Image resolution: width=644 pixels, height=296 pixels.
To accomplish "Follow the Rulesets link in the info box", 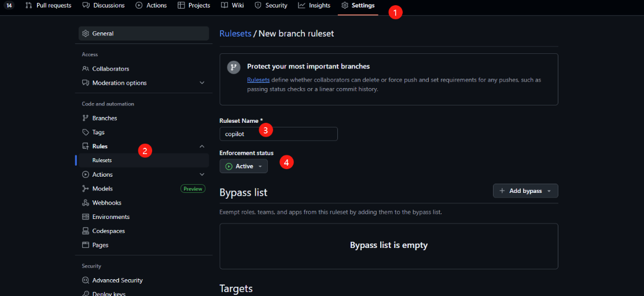I will (x=258, y=80).
